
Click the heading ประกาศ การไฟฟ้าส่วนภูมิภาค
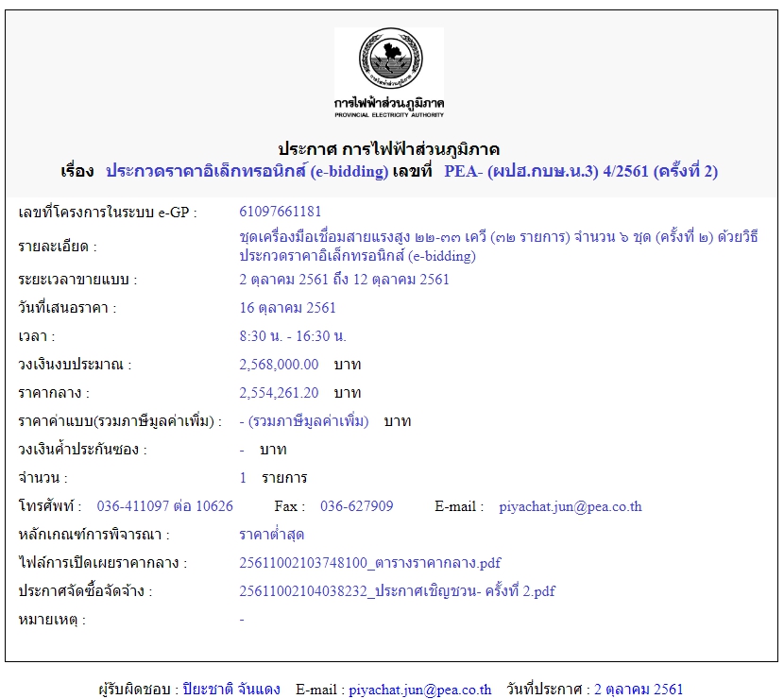pyautogui.click(x=389, y=149)
